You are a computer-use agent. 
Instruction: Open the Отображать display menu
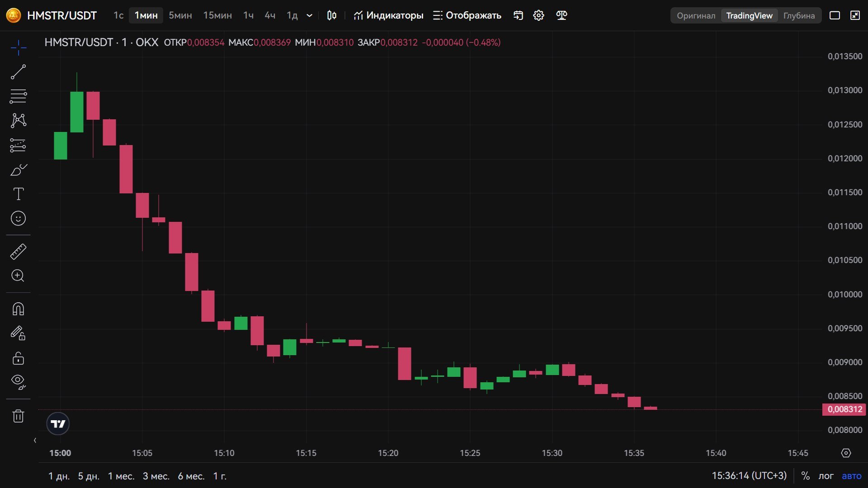[x=467, y=15]
